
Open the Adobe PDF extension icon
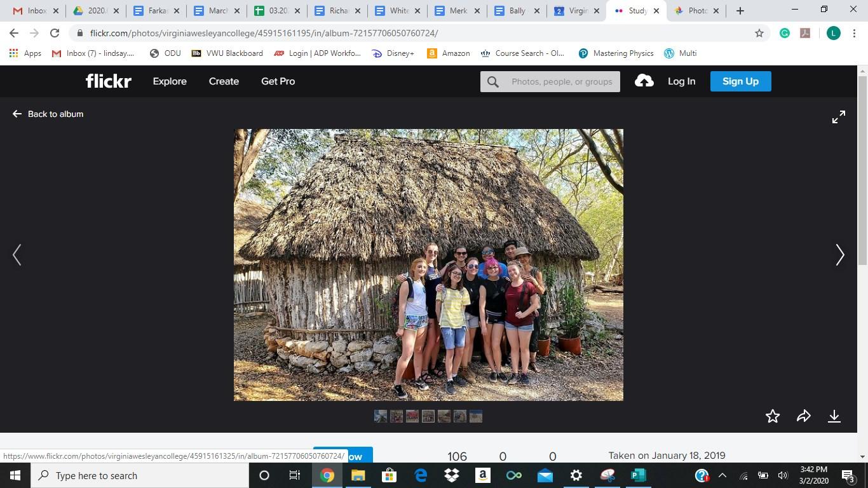pos(805,33)
